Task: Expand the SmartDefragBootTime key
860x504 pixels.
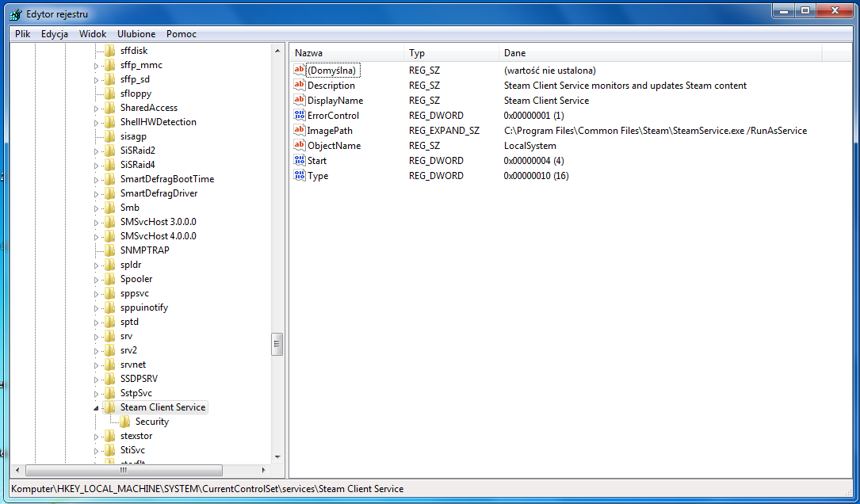Action: tap(96, 180)
